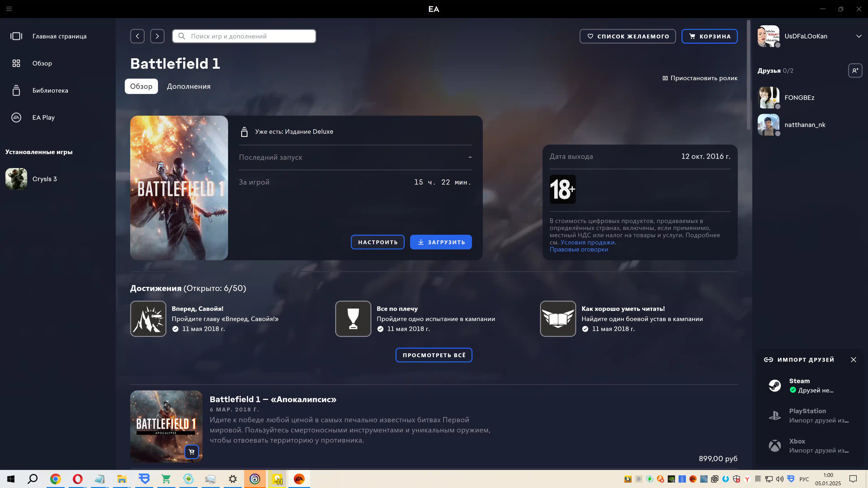Click the Настроить button
Screen dimensions: 868x488
pyautogui.click(x=377, y=242)
